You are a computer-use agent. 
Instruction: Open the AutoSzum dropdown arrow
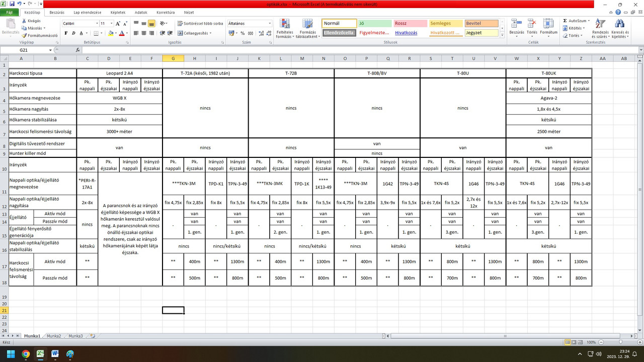coord(588,21)
